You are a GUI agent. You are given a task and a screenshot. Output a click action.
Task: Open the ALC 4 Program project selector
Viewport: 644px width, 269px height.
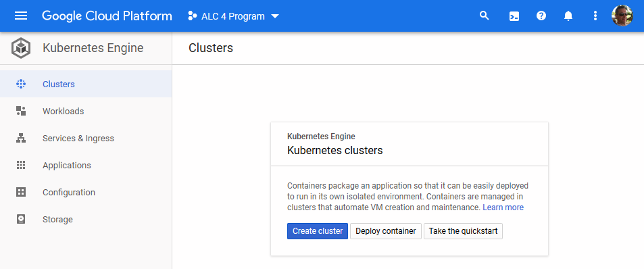233,16
